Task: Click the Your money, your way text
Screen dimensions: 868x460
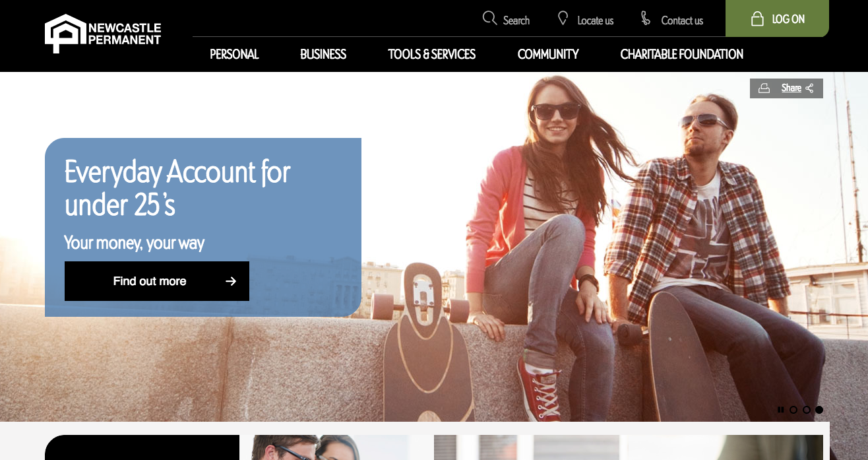Action: coord(135,243)
